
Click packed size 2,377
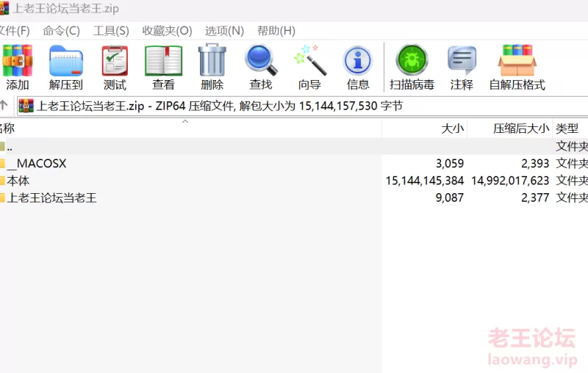click(x=535, y=198)
